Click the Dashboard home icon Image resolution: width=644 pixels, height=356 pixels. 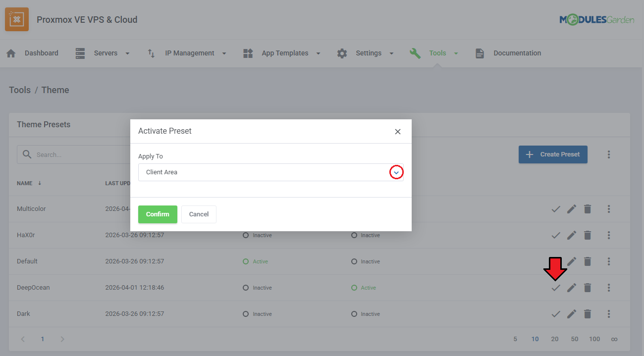(11, 53)
